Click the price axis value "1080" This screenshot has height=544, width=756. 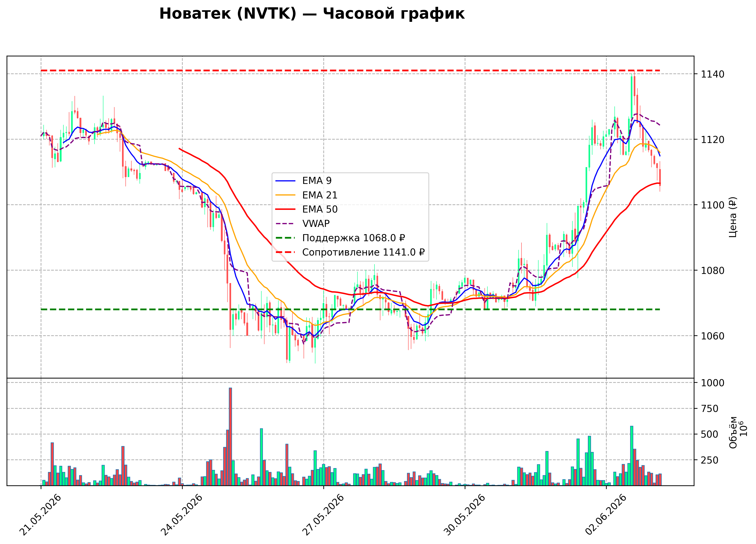(x=712, y=271)
